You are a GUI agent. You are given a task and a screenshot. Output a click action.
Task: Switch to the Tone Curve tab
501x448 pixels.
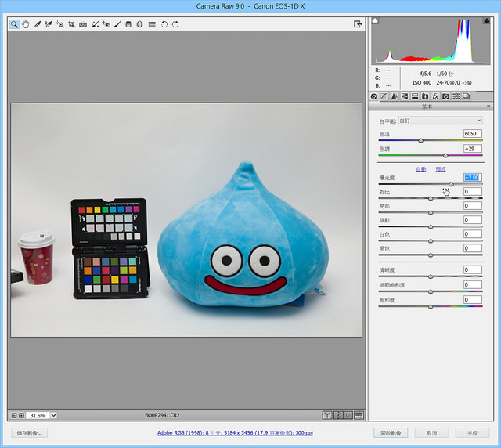pos(384,96)
